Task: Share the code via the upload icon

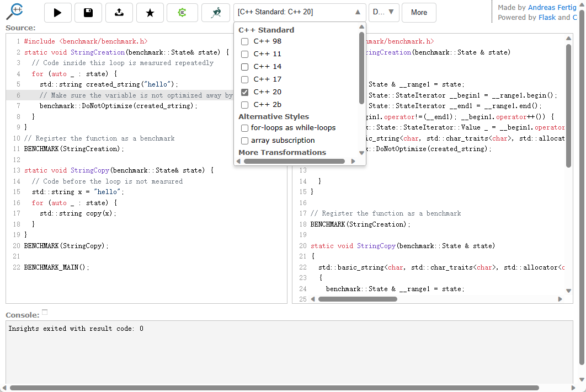Action: tap(119, 13)
